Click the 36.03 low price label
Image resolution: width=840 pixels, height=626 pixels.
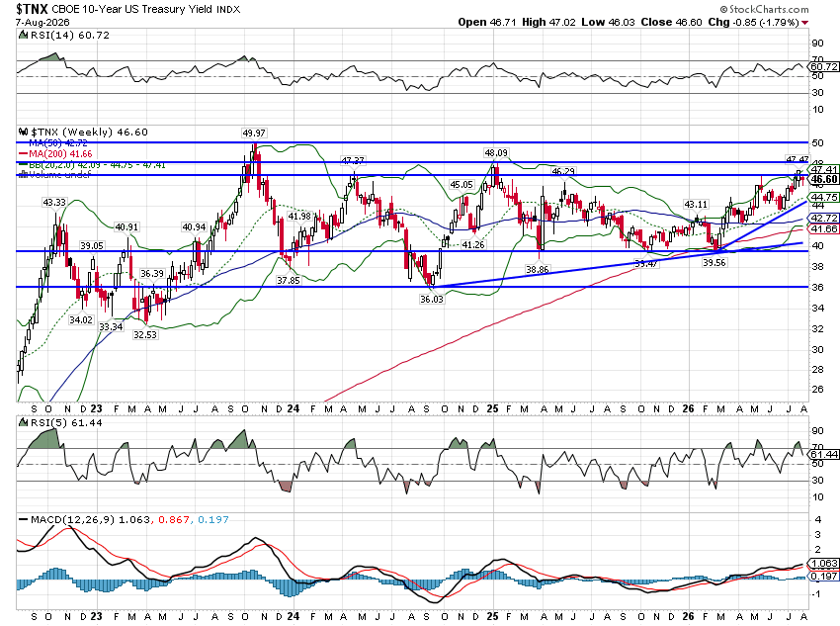(x=431, y=300)
